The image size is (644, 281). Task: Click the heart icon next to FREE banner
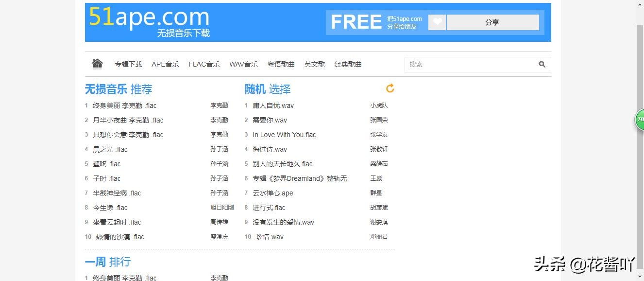pos(436,22)
